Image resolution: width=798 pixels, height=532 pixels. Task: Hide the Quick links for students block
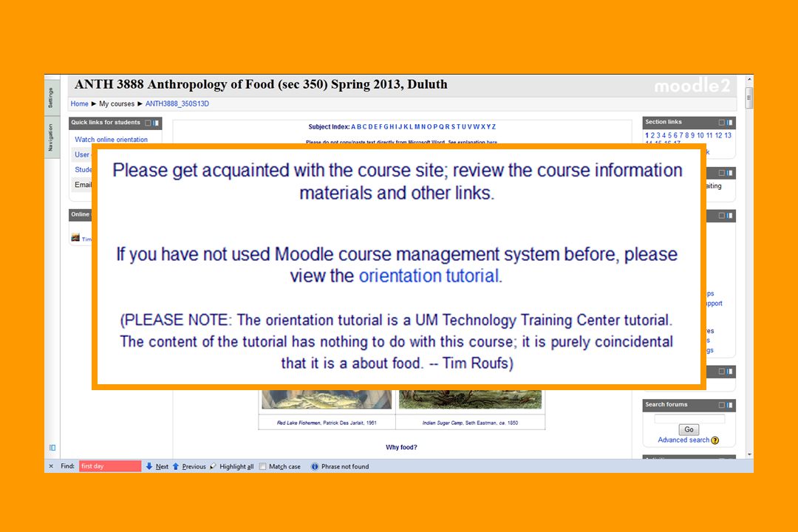pyautogui.click(x=148, y=123)
